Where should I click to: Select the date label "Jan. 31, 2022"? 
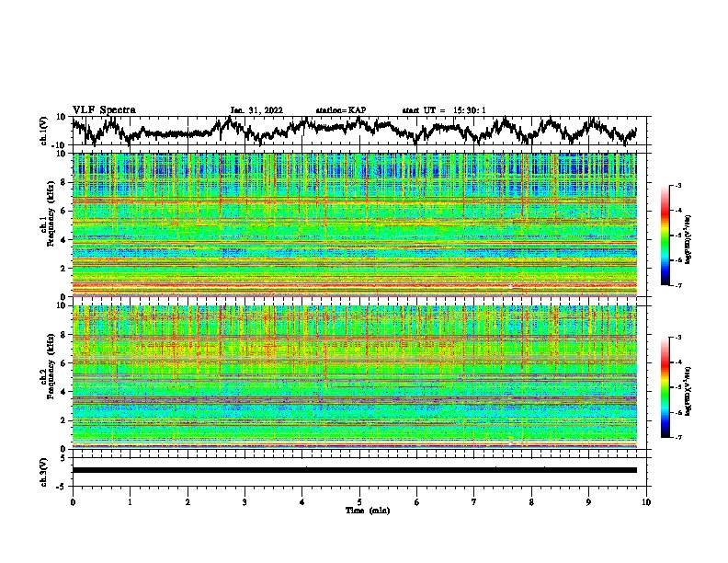tap(256, 110)
